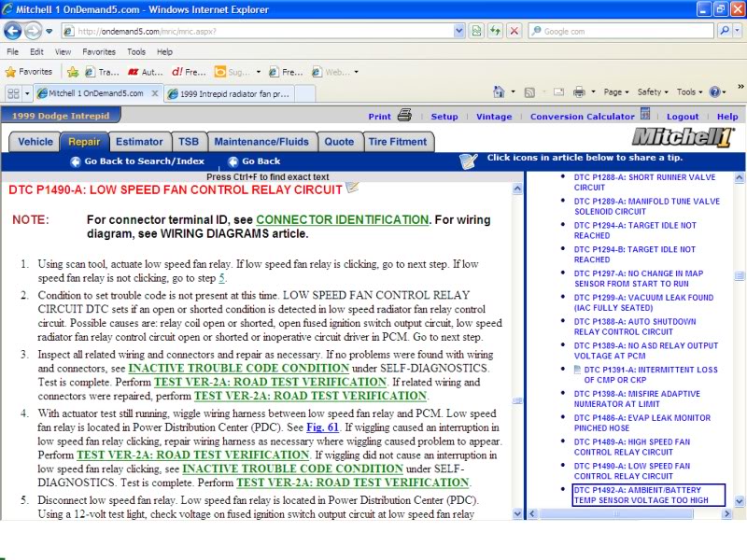Open the tab list dropdown arrow
Image resolution: width=747 pixels, height=560 pixels.
pyautogui.click(x=27, y=93)
